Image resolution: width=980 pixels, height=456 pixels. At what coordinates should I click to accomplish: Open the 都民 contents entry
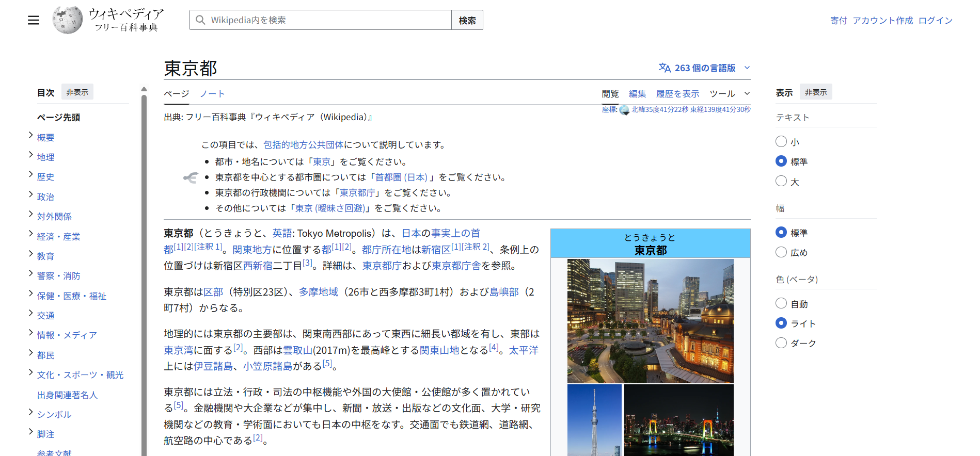[45, 355]
